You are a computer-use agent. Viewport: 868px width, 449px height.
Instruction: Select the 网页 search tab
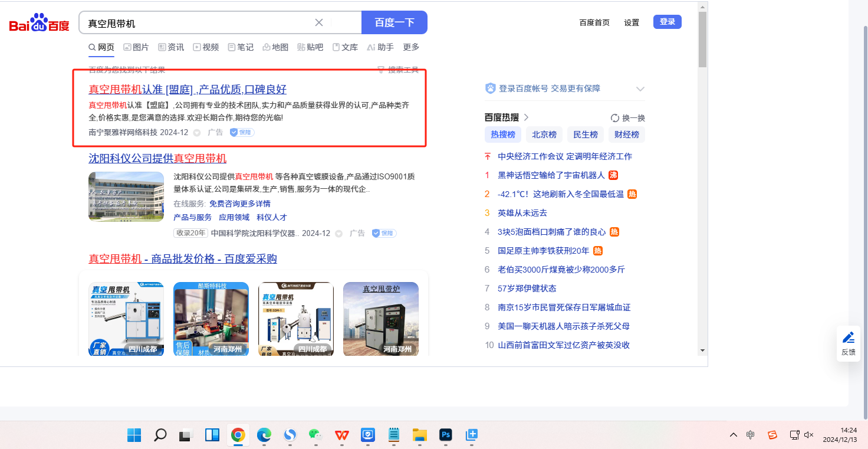click(x=101, y=47)
